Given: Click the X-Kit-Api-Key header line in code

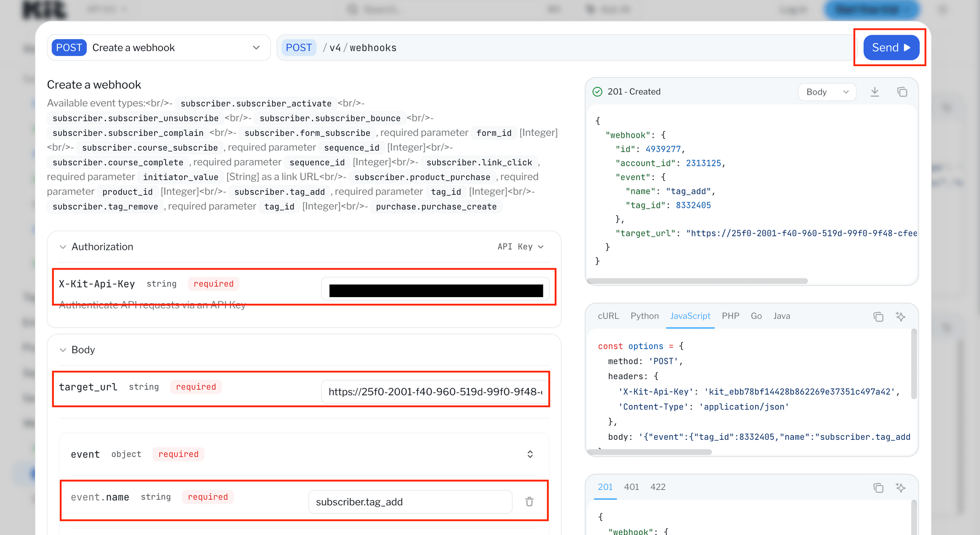Looking at the screenshot, I should (759, 392).
